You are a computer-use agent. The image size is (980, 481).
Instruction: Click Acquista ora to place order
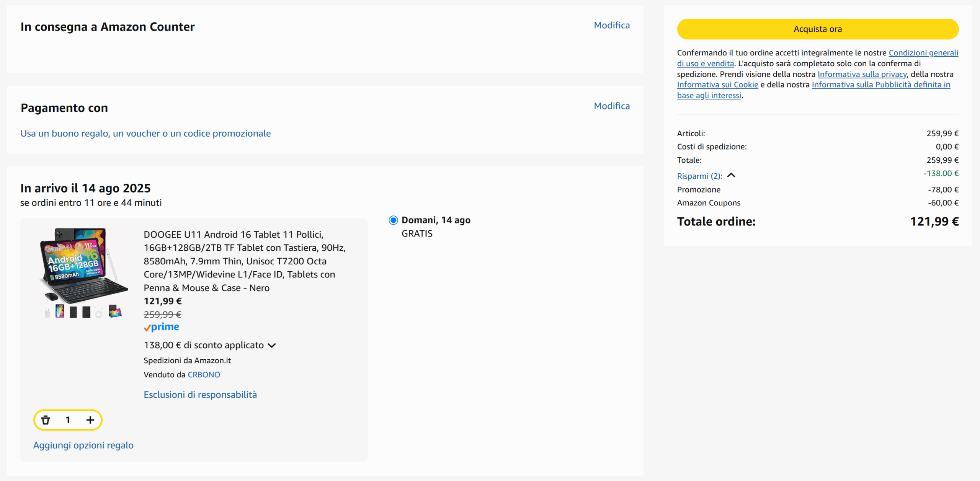click(817, 29)
